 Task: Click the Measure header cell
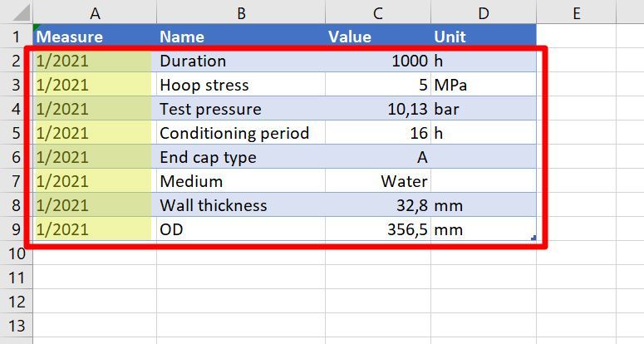(95, 36)
